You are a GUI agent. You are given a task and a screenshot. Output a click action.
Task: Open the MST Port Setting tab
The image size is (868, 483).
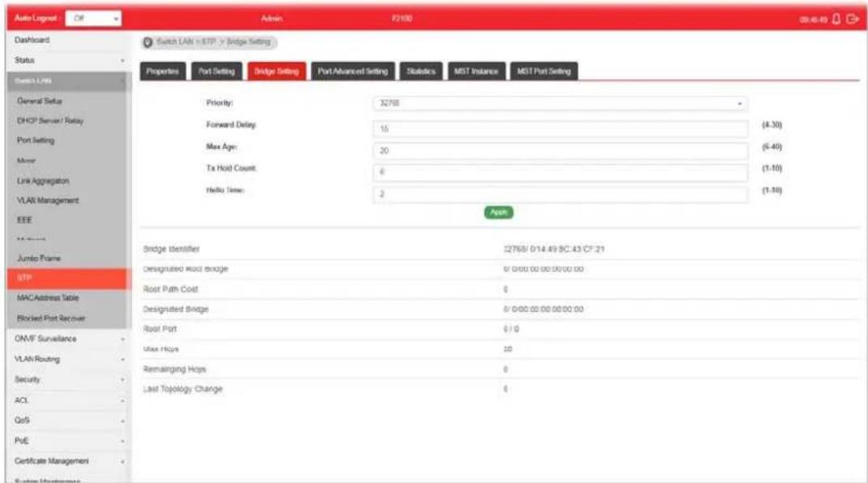(544, 71)
